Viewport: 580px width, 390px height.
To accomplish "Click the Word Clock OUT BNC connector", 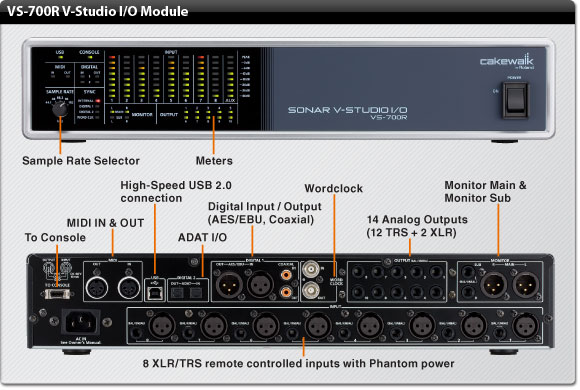I will [x=311, y=291].
